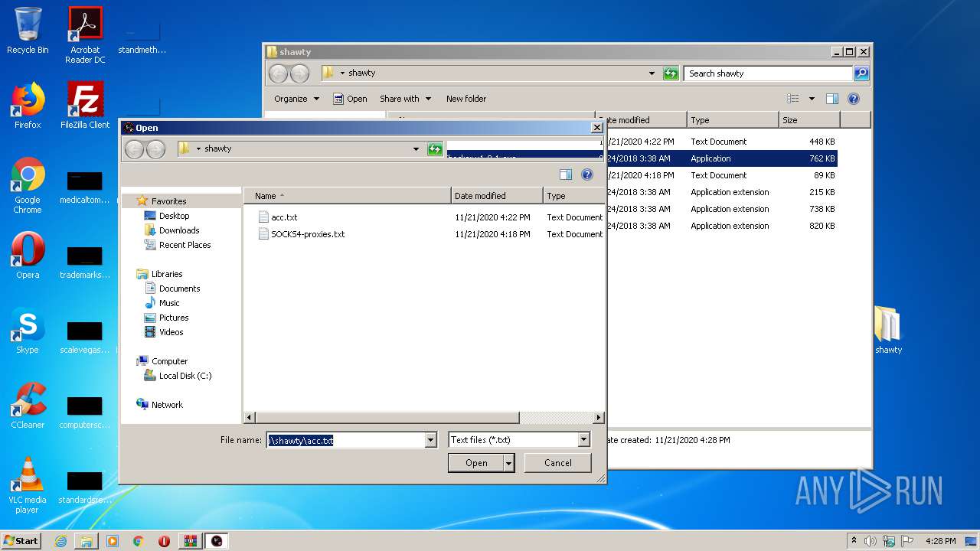Launch Acrobat Reader DC from desktop

[x=85, y=35]
